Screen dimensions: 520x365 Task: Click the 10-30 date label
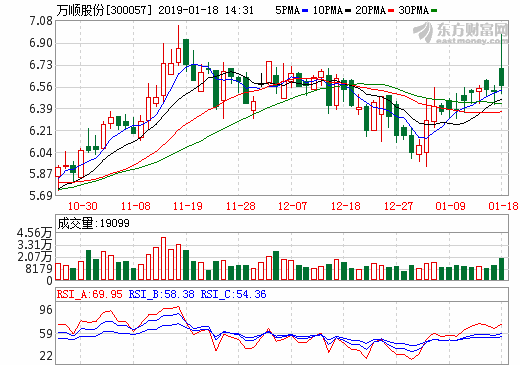(x=83, y=206)
